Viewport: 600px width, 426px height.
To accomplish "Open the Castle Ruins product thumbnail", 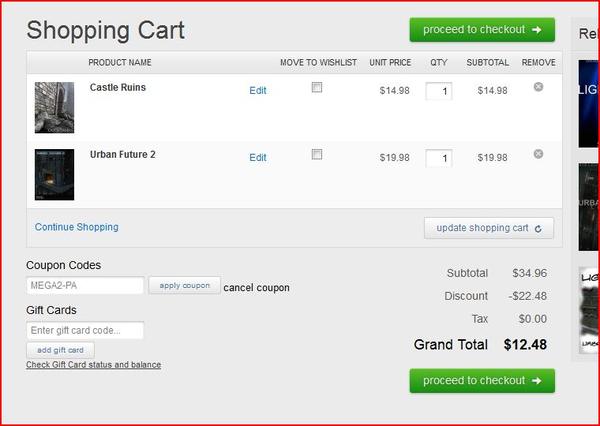I will click(x=54, y=107).
